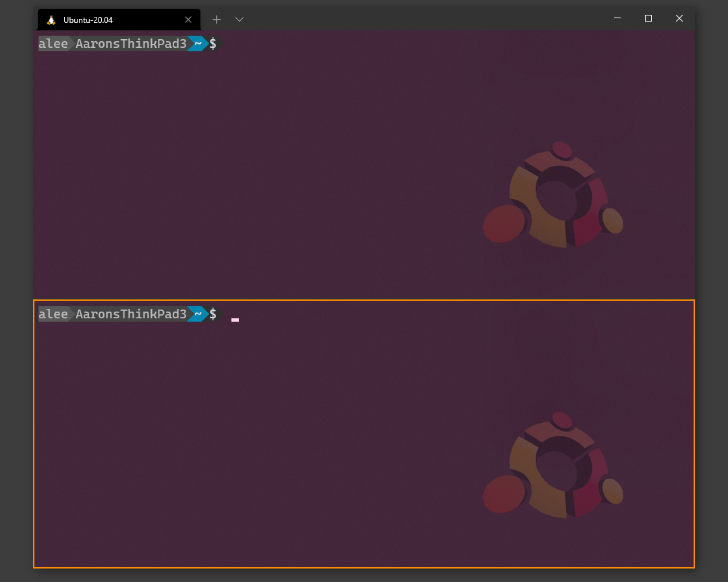Open the tab list chevron next to the plus button
Viewport: 728px width, 582px height.
[239, 19]
